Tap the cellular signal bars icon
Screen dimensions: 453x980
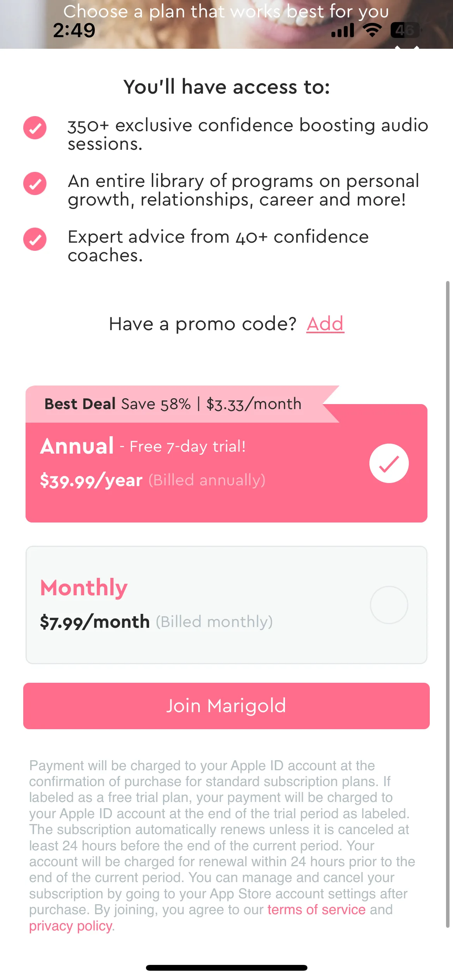pos(343,30)
